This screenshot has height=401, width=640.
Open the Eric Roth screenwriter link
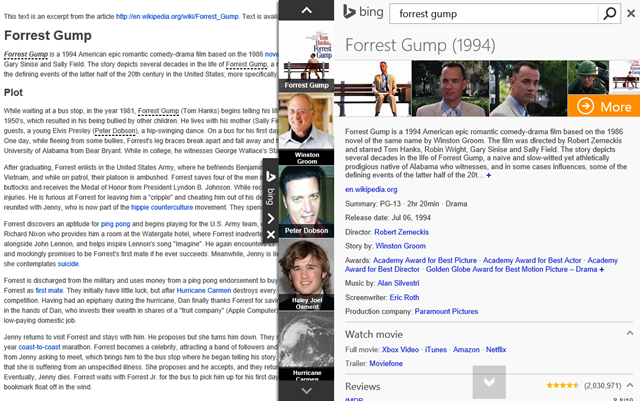tap(404, 297)
